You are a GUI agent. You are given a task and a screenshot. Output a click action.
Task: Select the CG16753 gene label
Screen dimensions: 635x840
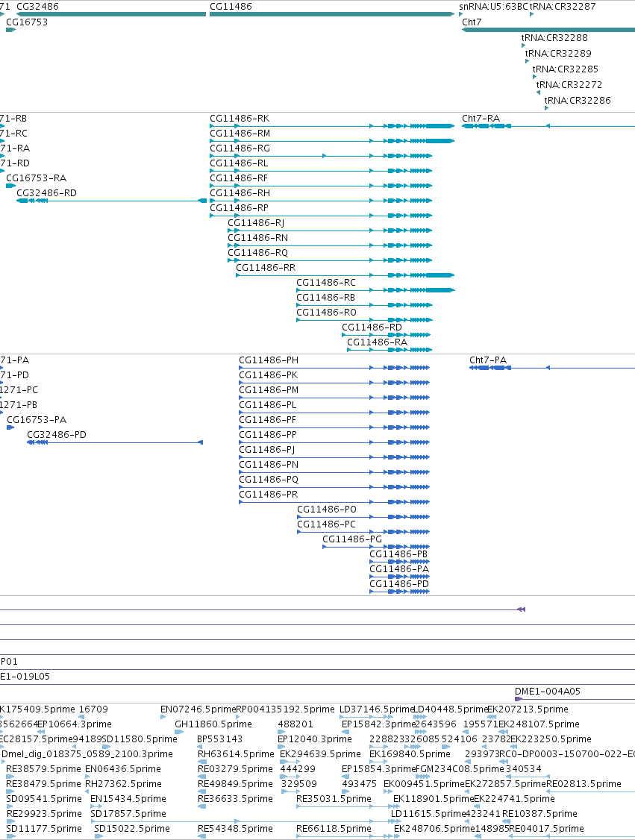[x=27, y=22]
